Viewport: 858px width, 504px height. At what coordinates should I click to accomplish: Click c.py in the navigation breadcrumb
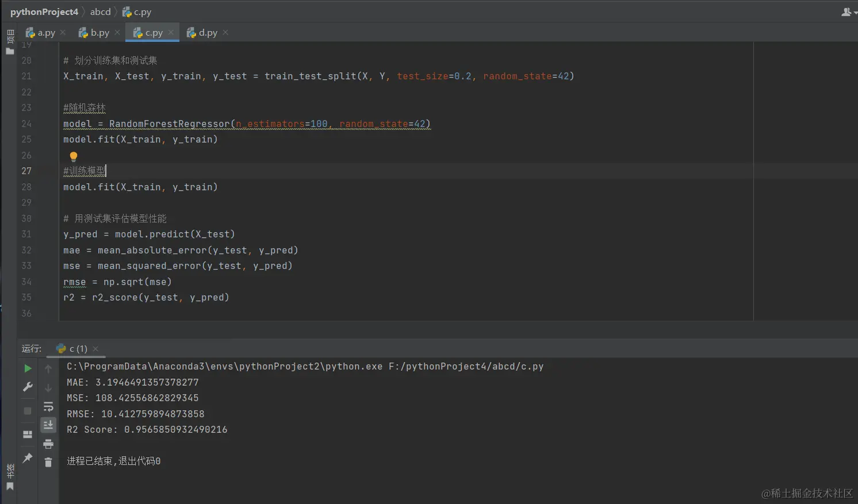[x=137, y=12]
